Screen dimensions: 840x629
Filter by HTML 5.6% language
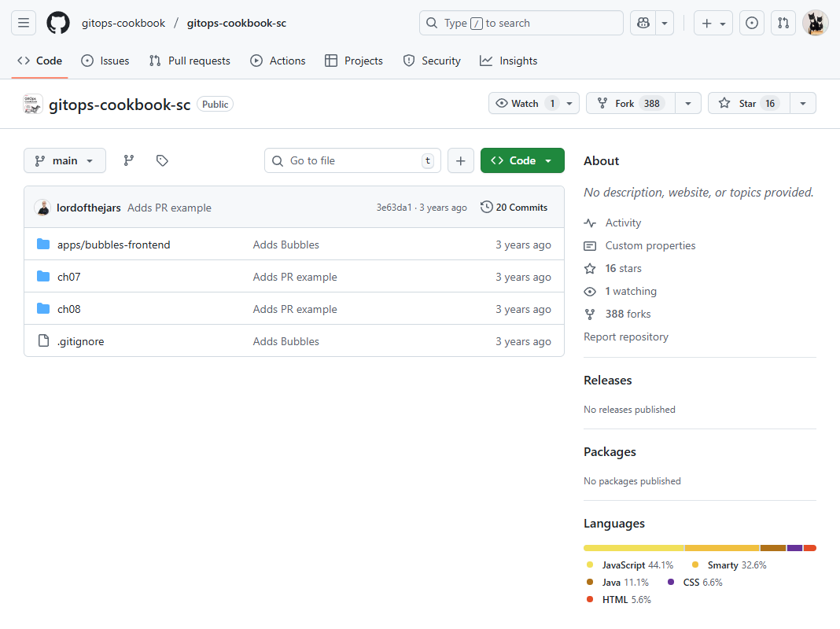pyautogui.click(x=619, y=600)
